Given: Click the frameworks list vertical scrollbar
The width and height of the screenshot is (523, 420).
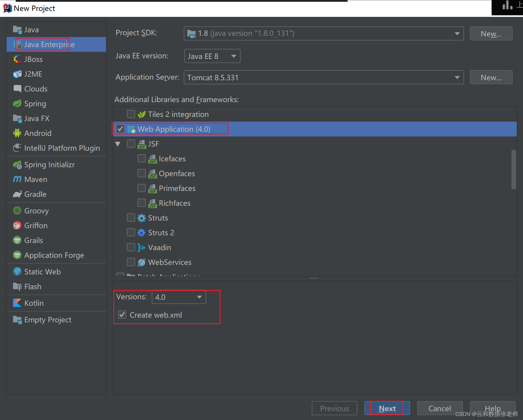Looking at the screenshot, I should (514, 169).
